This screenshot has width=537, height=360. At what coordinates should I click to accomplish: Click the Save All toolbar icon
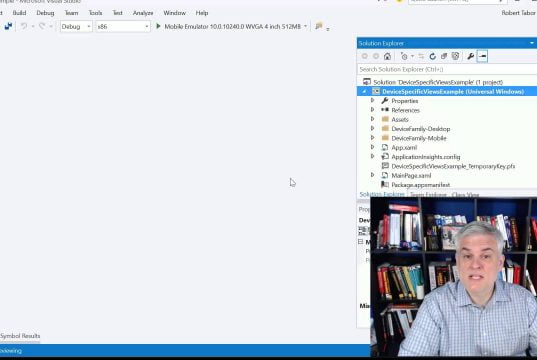point(8,26)
